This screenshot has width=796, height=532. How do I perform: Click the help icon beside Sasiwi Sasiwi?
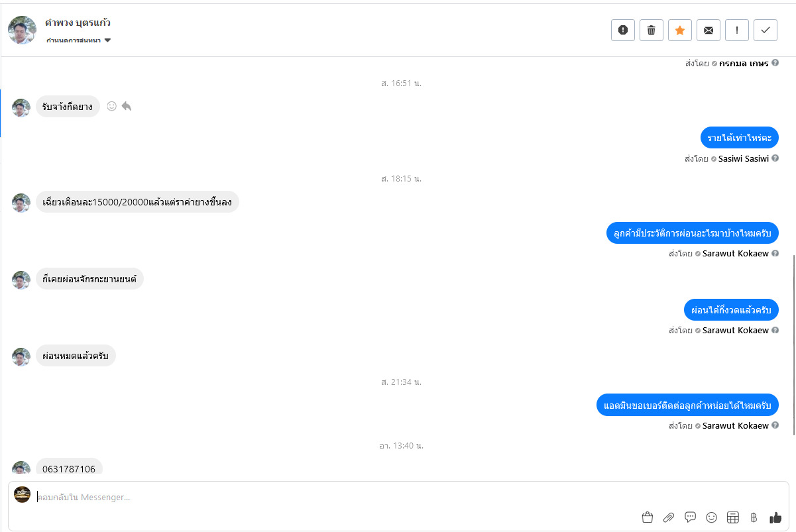(x=775, y=158)
